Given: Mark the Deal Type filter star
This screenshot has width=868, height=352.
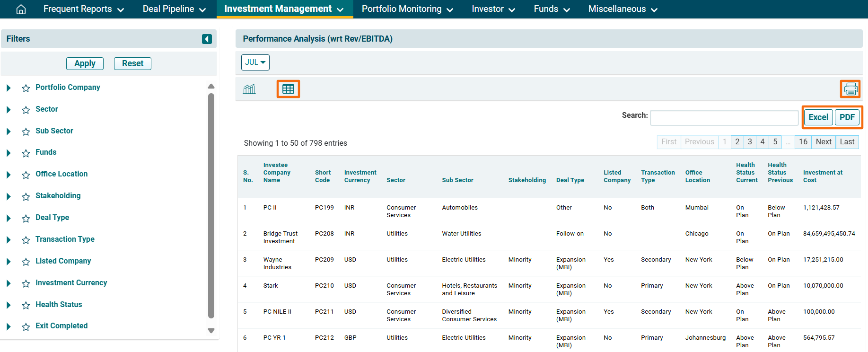Looking at the screenshot, I should [x=26, y=218].
